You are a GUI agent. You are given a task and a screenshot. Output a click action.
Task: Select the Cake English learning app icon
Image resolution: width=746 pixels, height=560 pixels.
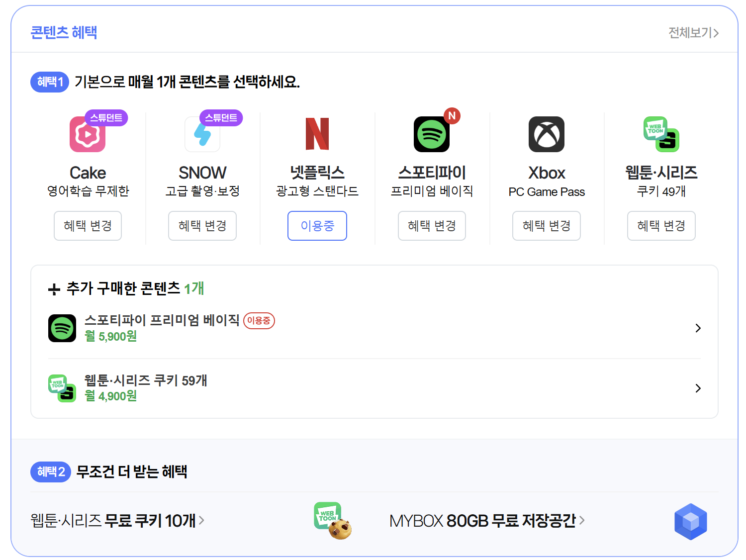point(88,134)
